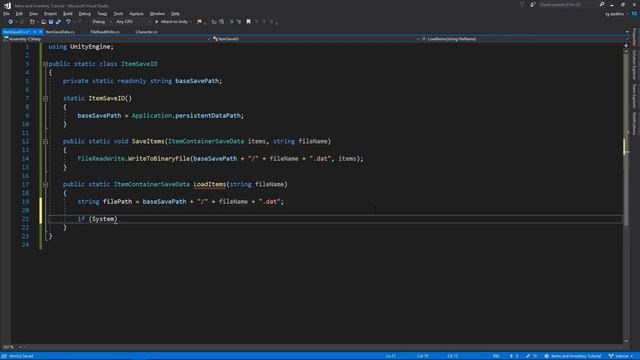Click the notifications filter flag icon
This screenshot has width=640, height=360.
click(x=522, y=4)
